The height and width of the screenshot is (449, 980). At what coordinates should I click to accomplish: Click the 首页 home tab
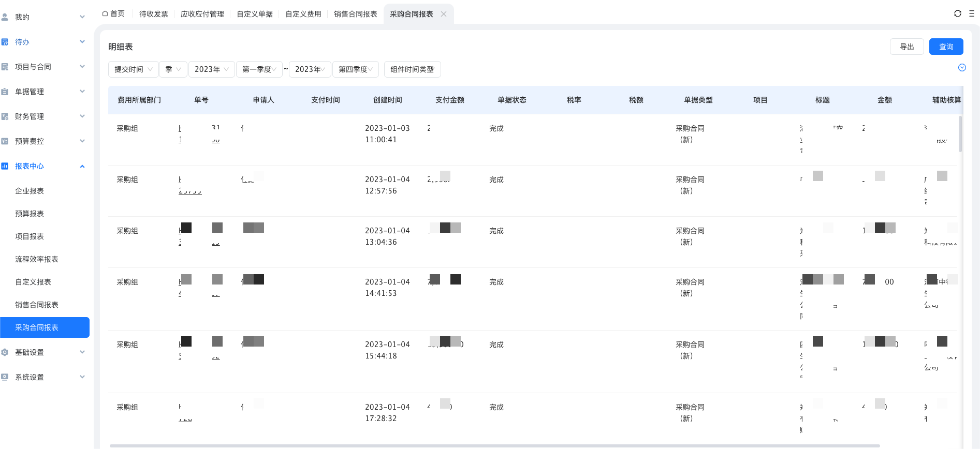coord(113,14)
